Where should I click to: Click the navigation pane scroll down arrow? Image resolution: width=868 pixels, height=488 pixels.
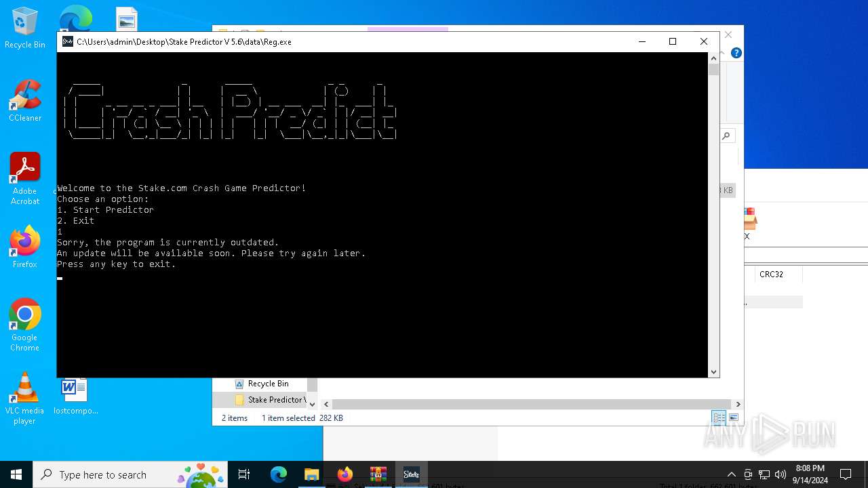pos(312,404)
